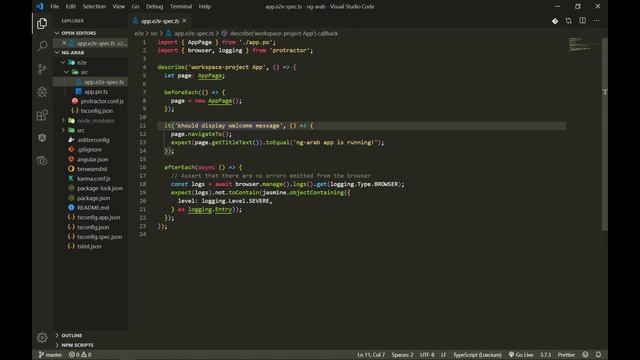The image size is (640, 360).
Task: Open tslint.json file
Action: coord(89,247)
